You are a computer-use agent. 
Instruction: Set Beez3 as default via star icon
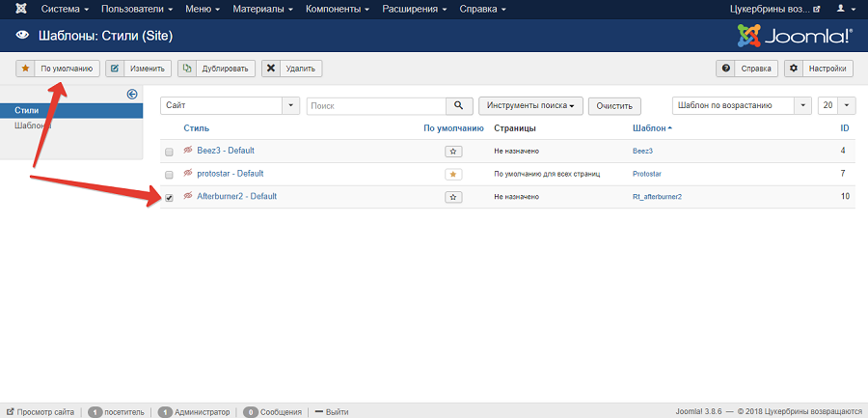(x=453, y=152)
